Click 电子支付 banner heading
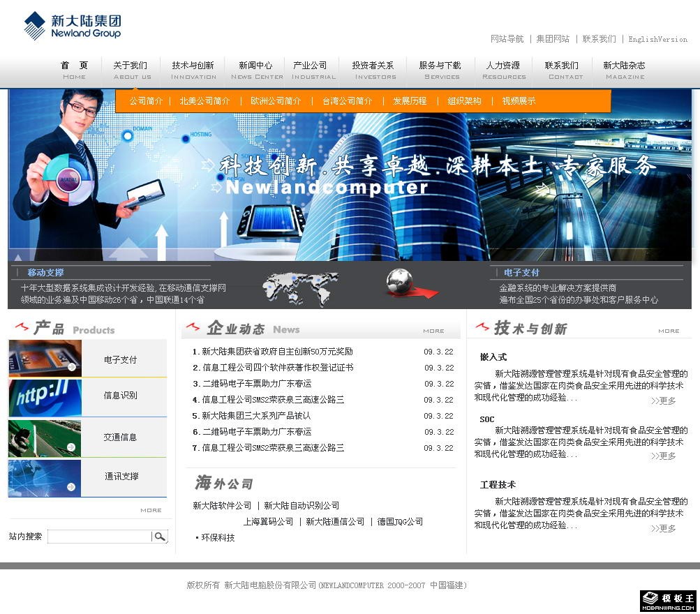 [521, 272]
